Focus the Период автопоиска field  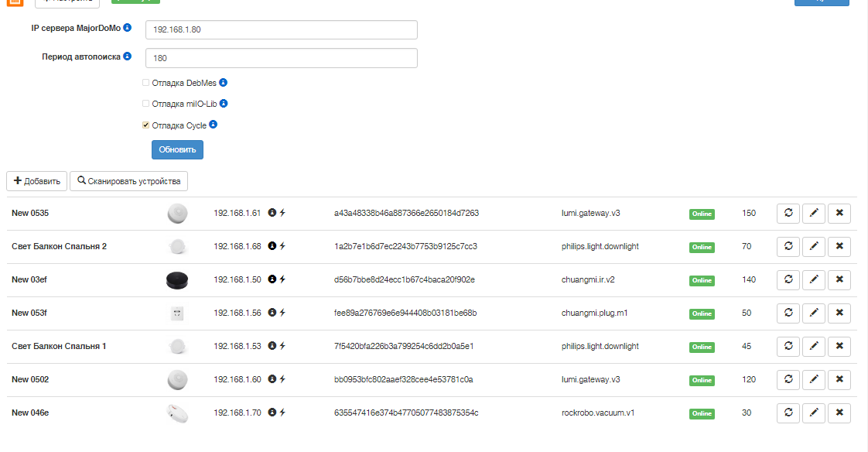pyautogui.click(x=282, y=58)
